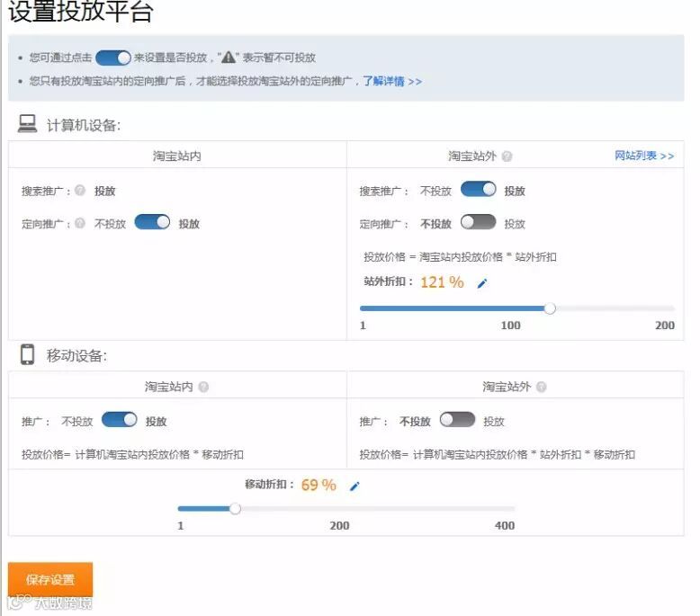Click the help icon next to mobile 淘宝站内 header
This screenshot has height=616, width=700.
(x=203, y=387)
